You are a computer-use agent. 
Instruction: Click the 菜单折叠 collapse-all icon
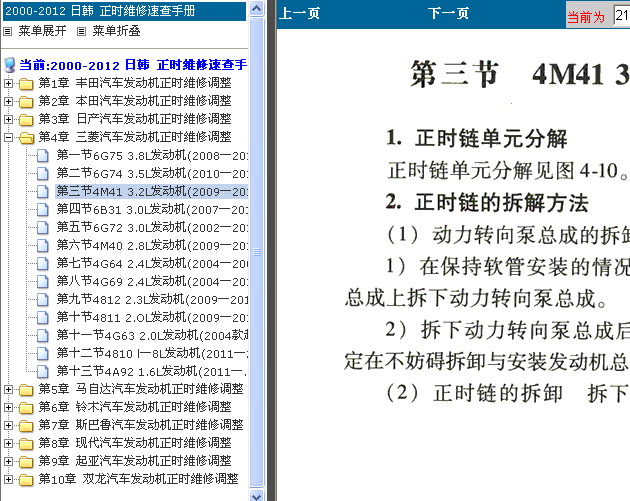(82, 31)
